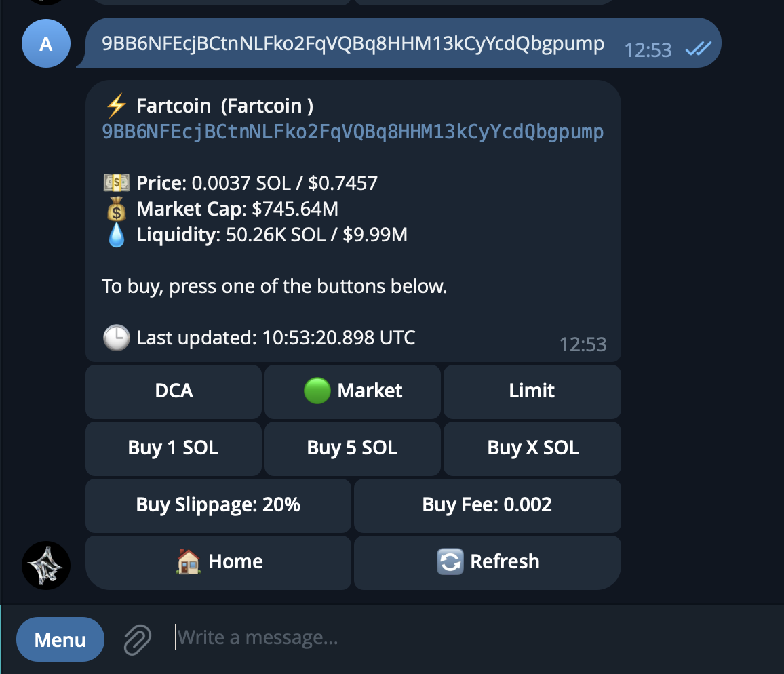Select the Market order mode
The width and height of the screenshot is (784, 674).
pyautogui.click(x=353, y=391)
